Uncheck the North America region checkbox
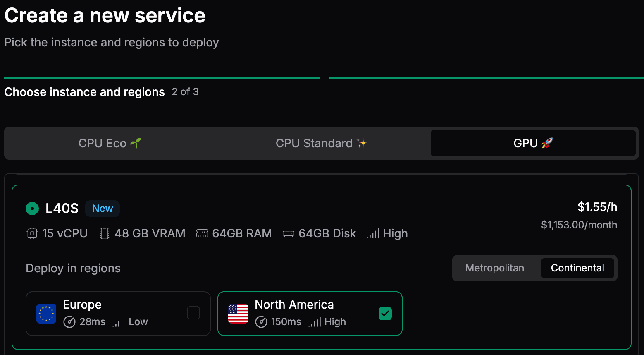 [x=385, y=314]
